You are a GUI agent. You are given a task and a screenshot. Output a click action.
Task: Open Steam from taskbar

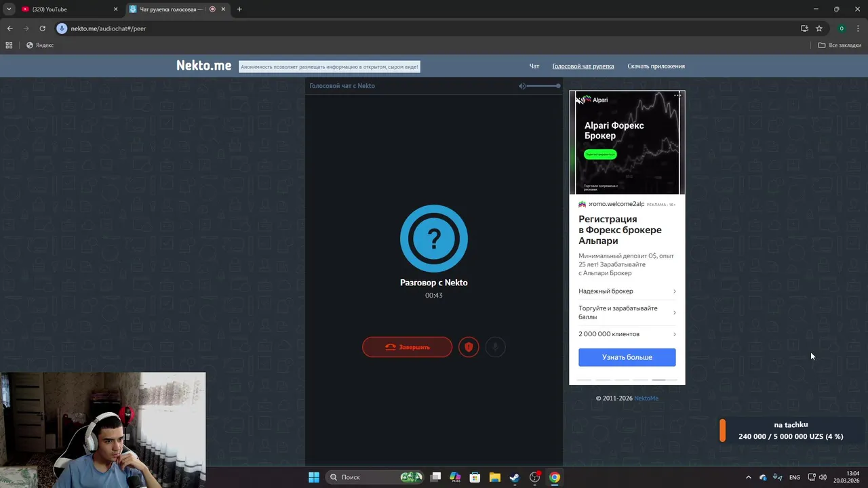tap(515, 477)
